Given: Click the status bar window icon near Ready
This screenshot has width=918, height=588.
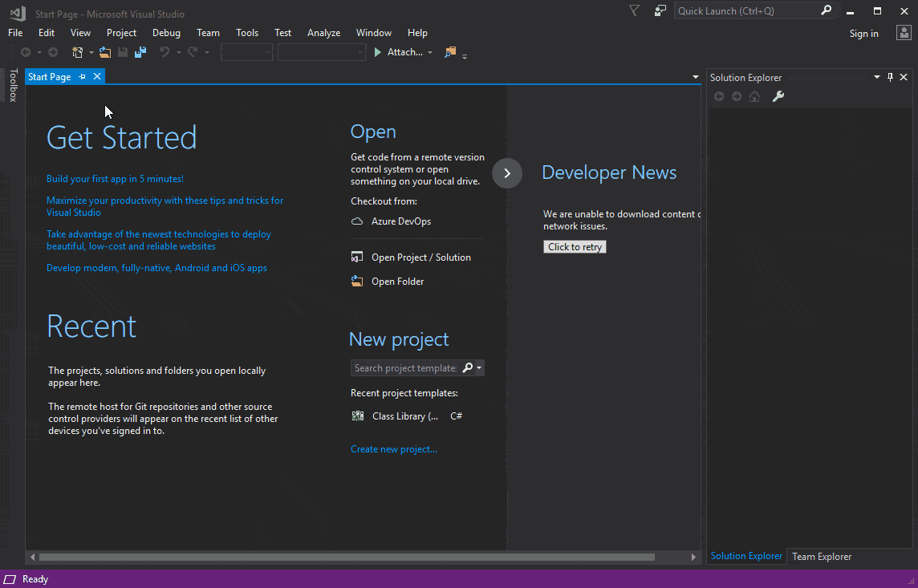Looking at the screenshot, I should [10, 579].
